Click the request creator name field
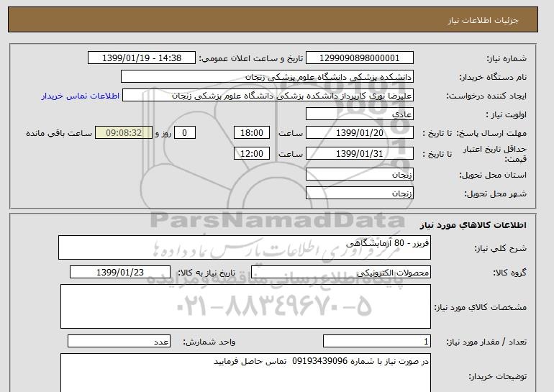The height and width of the screenshot is (392, 554). click(268, 96)
